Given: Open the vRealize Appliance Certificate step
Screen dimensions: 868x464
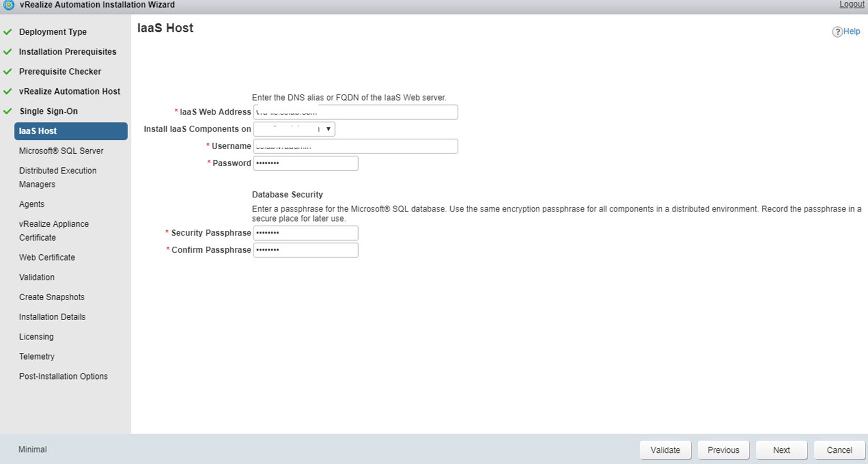Looking at the screenshot, I should click(54, 231).
